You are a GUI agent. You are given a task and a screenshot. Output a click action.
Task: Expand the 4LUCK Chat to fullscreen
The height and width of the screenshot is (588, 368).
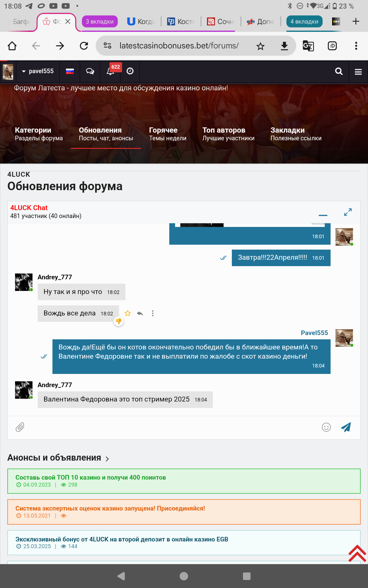coord(348,212)
